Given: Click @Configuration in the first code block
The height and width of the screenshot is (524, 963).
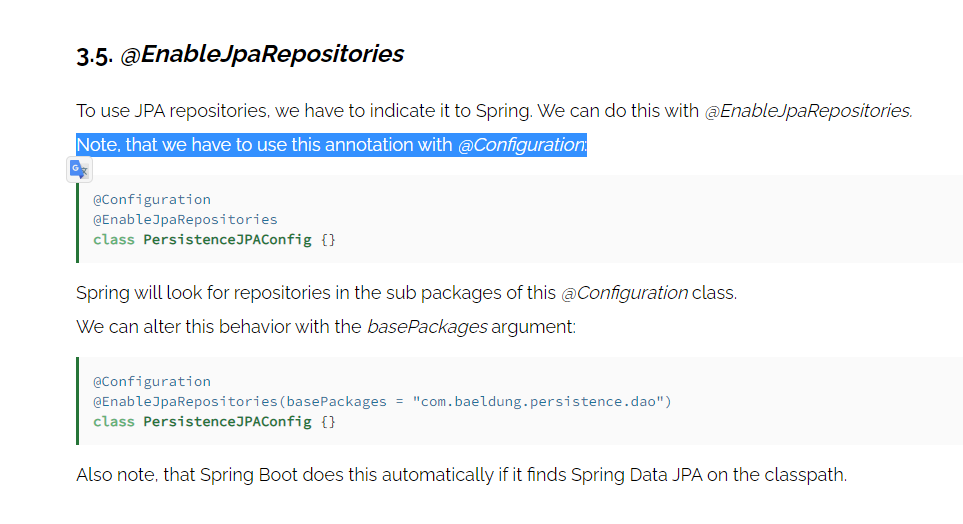Looking at the screenshot, I should coord(152,199).
